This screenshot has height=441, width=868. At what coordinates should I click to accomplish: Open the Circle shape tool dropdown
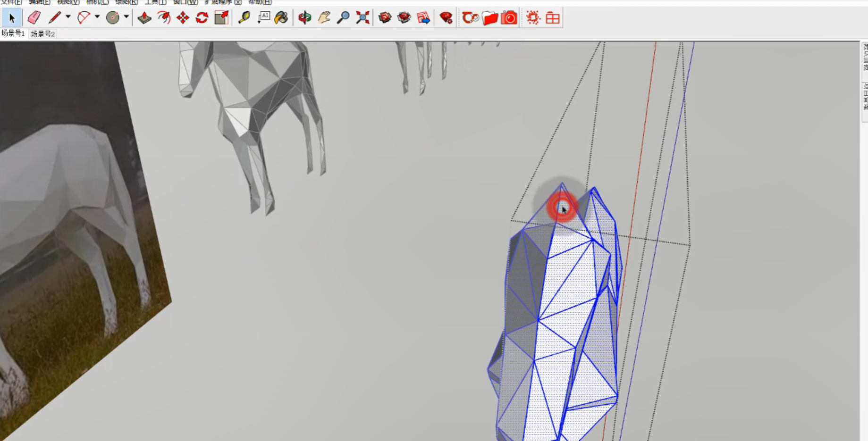click(x=126, y=17)
